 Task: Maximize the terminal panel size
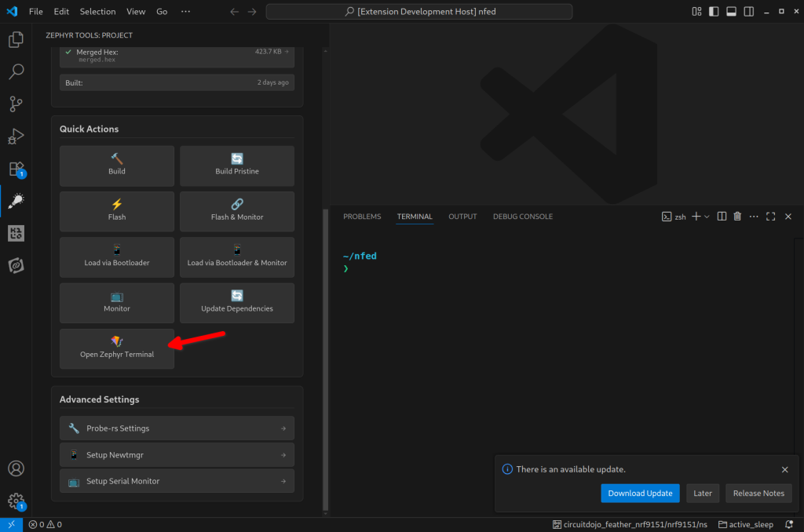[x=771, y=217]
